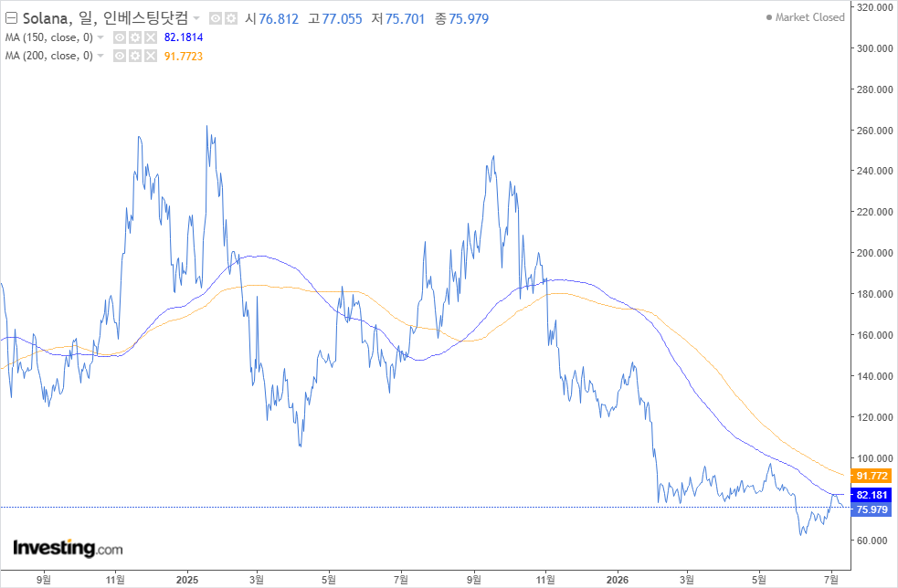The height and width of the screenshot is (588, 898).
Task: Open settings for the MA 150 indicator
Action: point(134,37)
